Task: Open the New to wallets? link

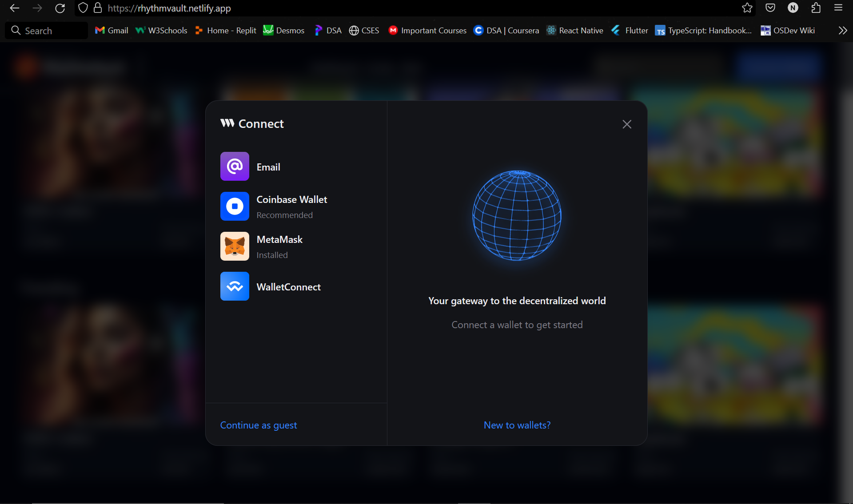Action: point(517,425)
